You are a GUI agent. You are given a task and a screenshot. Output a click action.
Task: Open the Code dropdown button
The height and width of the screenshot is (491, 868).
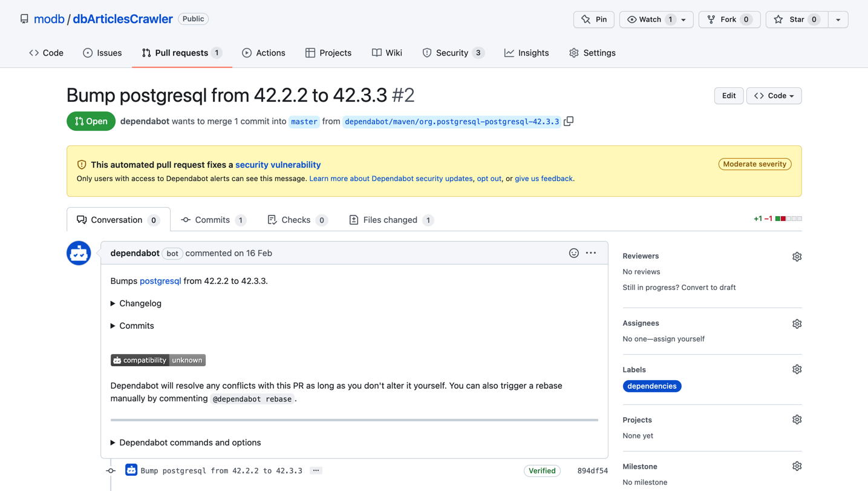pos(774,96)
